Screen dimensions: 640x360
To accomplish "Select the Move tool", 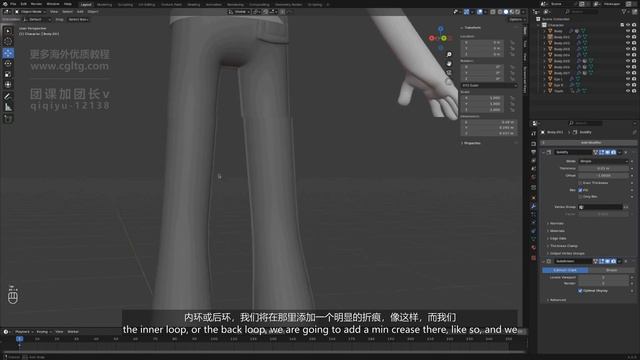I will coord(8,53).
